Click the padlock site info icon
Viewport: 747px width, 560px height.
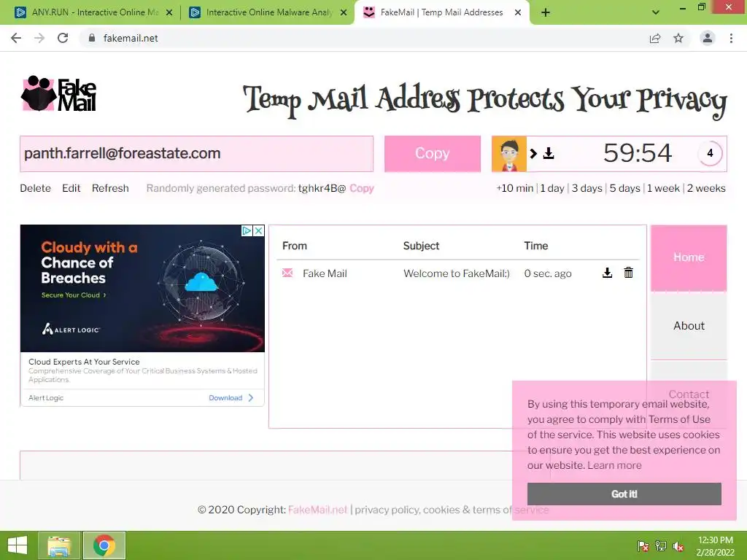point(92,38)
